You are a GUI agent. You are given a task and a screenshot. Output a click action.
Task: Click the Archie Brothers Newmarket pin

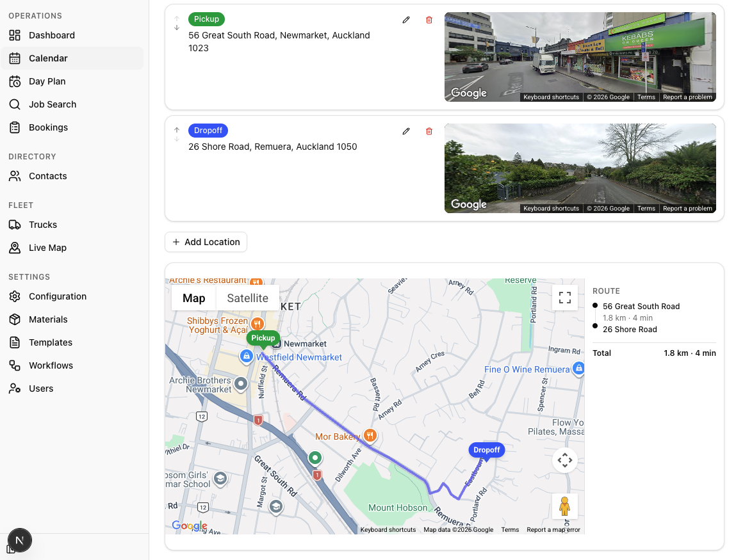tap(241, 383)
